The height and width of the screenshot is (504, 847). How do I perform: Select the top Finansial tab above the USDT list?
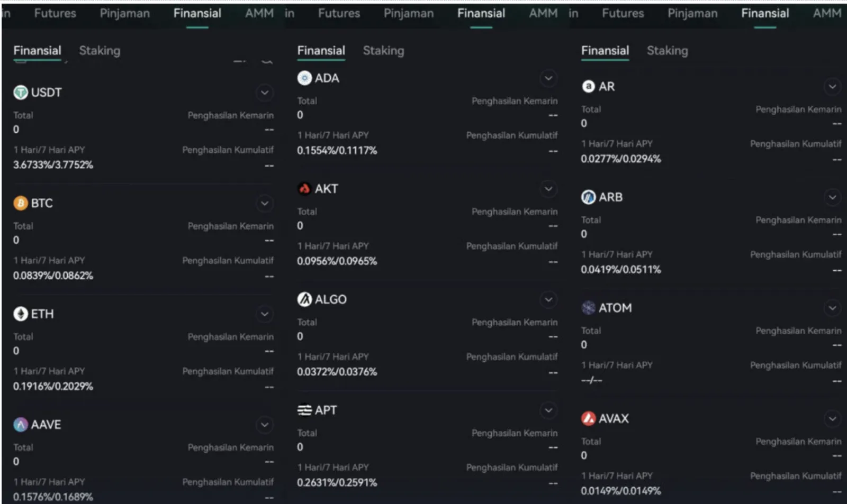(x=197, y=13)
